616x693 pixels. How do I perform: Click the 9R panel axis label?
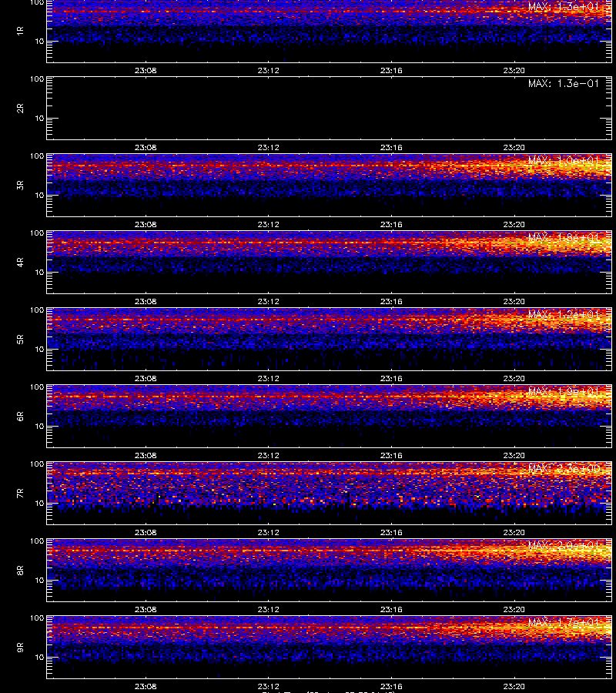tap(20, 647)
